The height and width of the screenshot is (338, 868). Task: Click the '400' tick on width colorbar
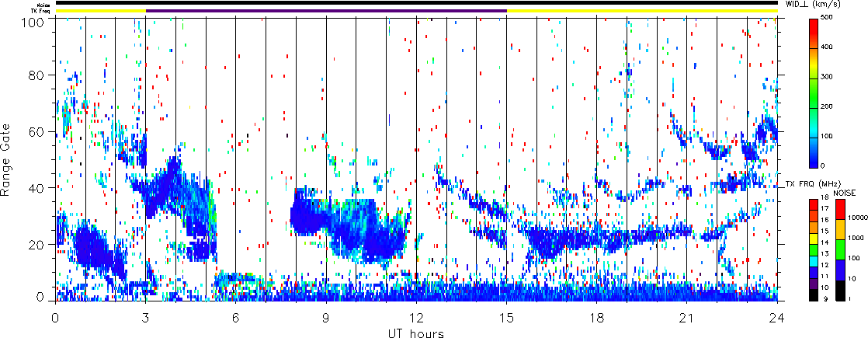point(828,47)
